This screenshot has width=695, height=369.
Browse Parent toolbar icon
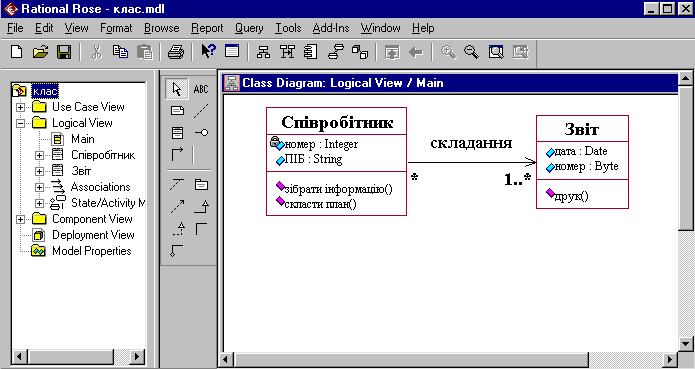click(392, 53)
